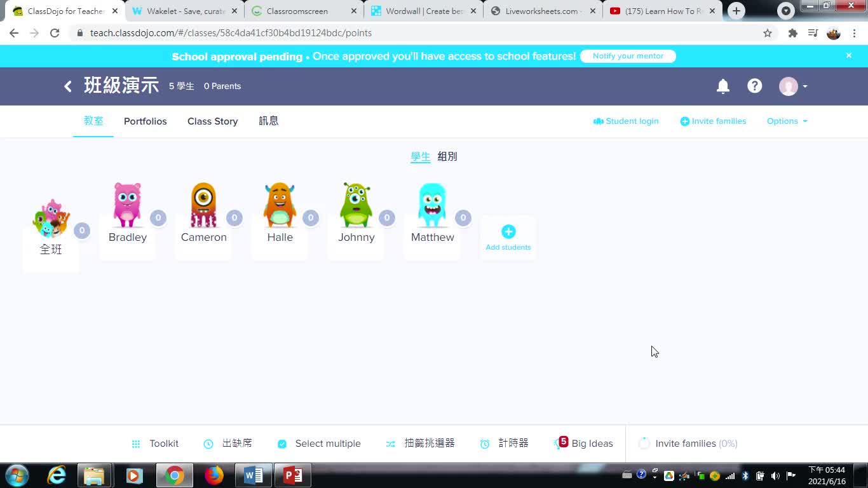
Task: Open Firefox from the taskbar
Action: (214, 475)
